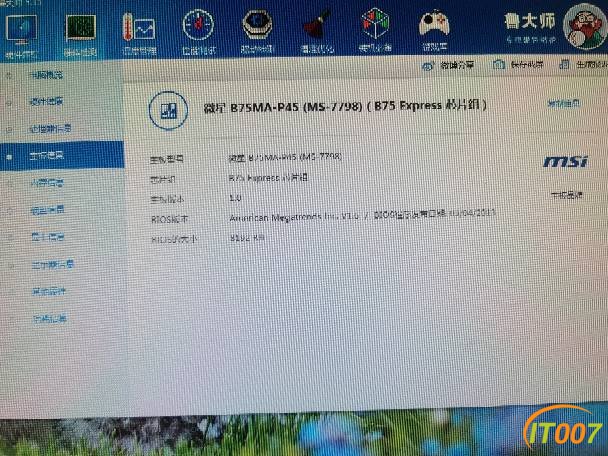
Task: Click the MSI brand logo
Action: click(x=565, y=161)
